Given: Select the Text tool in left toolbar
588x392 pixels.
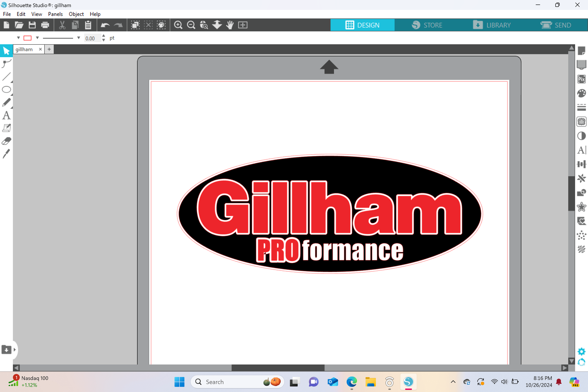Looking at the screenshot, I should tap(6, 115).
